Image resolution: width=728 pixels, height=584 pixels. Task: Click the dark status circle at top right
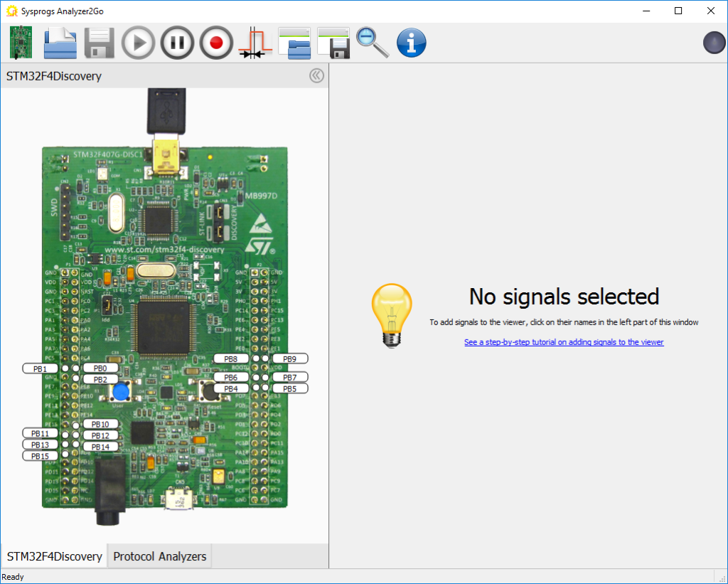pyautogui.click(x=714, y=43)
